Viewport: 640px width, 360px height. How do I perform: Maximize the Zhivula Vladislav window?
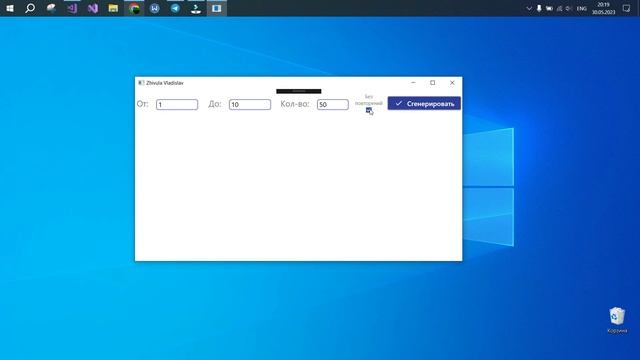point(433,82)
